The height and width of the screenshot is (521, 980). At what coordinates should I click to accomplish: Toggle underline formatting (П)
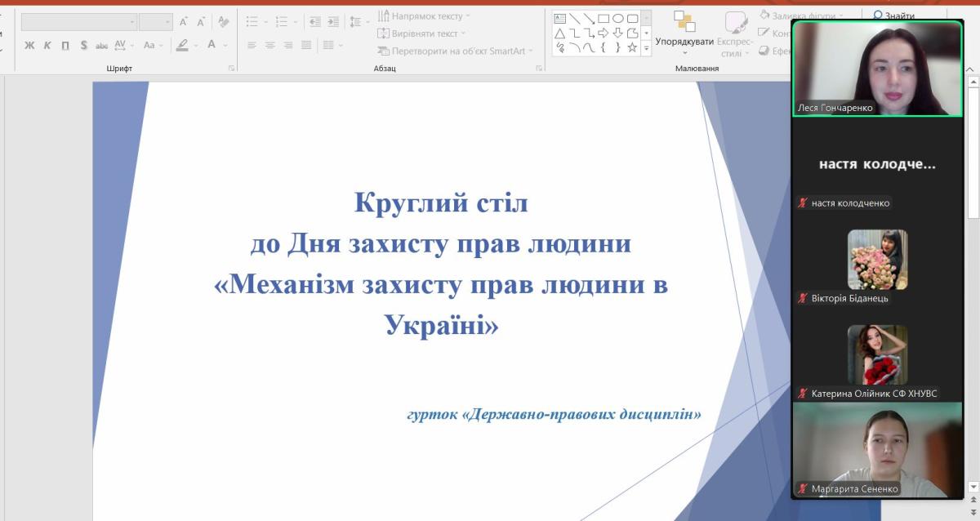(65, 46)
